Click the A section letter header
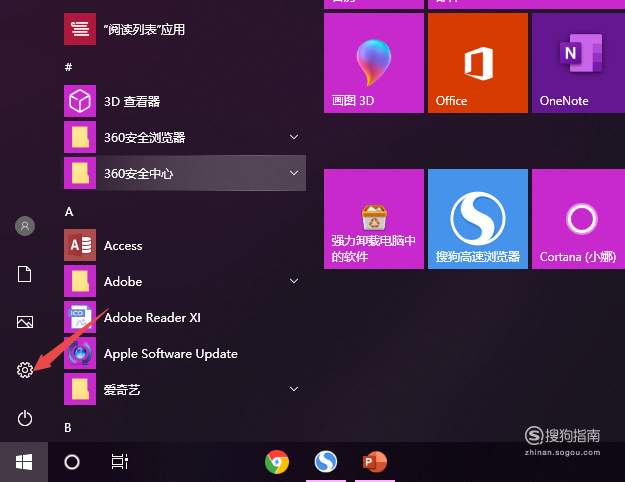This screenshot has width=625, height=482. 69,211
